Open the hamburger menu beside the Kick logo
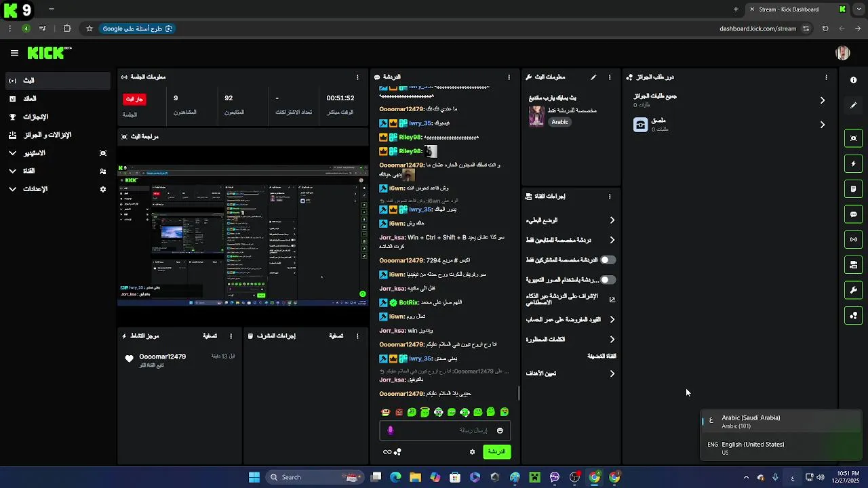 pyautogui.click(x=14, y=53)
